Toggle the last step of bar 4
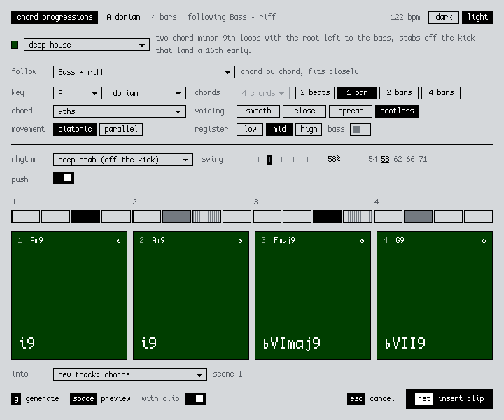 pos(478,216)
